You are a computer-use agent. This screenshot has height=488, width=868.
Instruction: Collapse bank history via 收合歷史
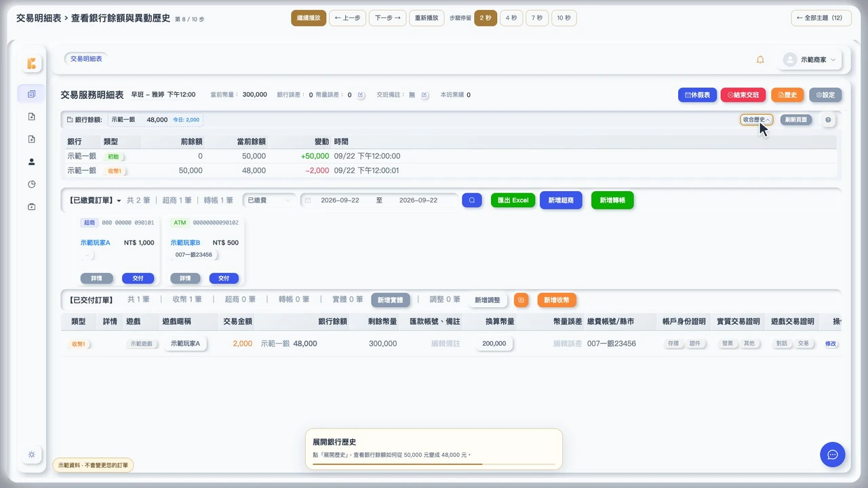pos(757,119)
